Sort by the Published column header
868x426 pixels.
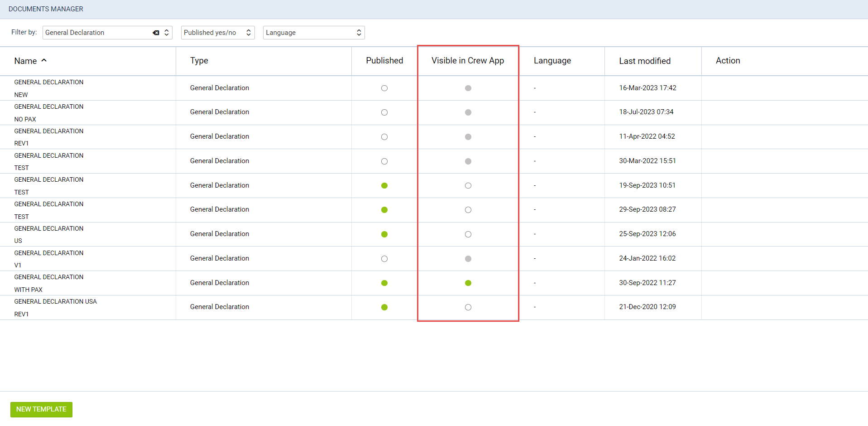384,61
